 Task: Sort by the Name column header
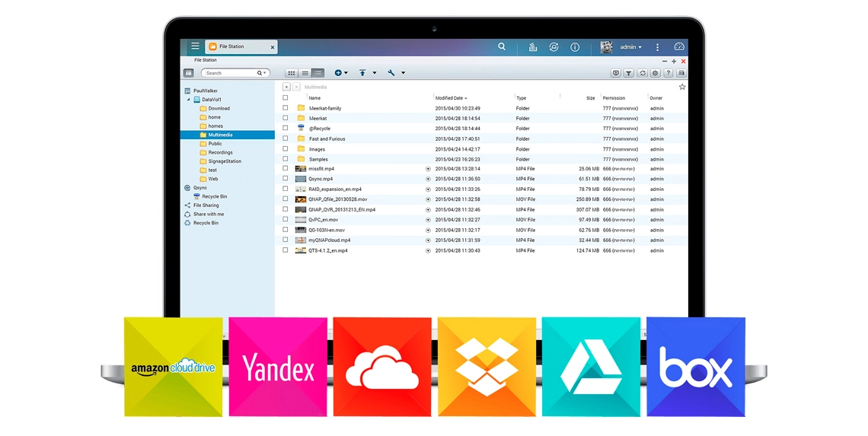click(314, 98)
